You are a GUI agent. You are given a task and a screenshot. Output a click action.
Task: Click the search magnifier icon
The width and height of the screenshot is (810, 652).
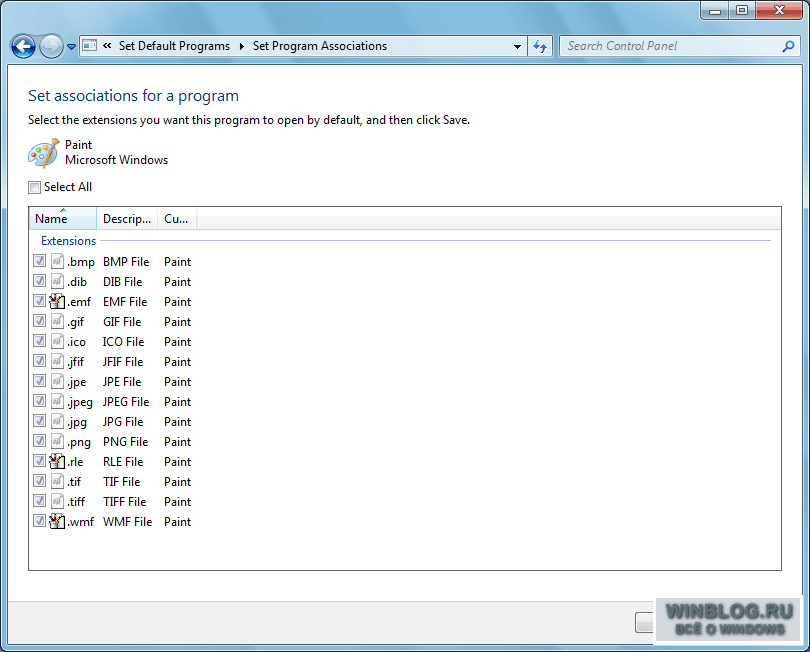pos(788,46)
